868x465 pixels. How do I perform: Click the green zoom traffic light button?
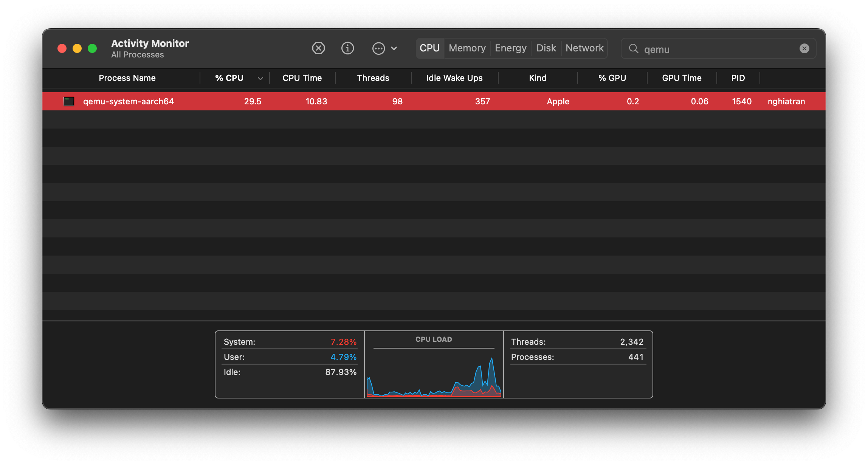pos(92,48)
